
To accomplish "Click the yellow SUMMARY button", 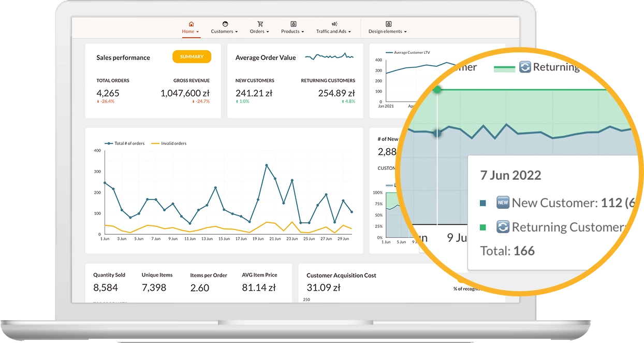I will click(192, 57).
